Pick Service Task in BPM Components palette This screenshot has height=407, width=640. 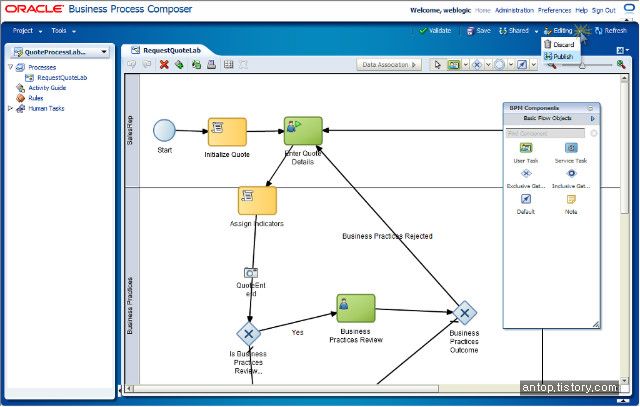click(571, 153)
